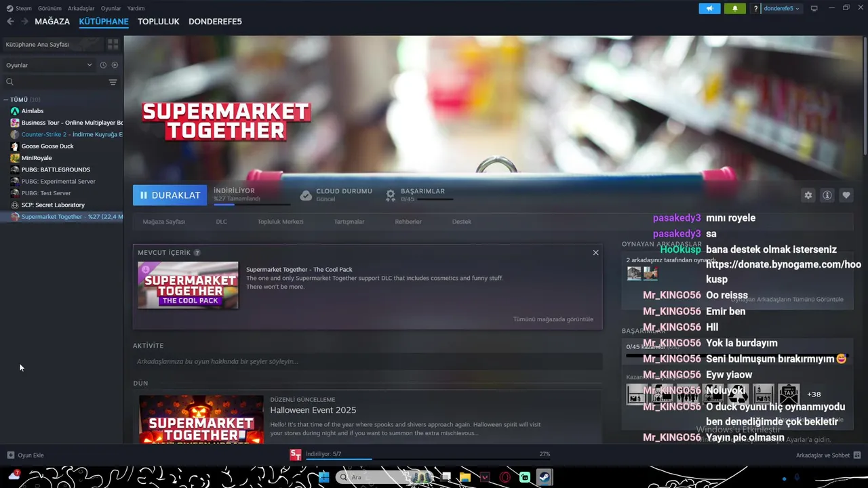
Task: Open the Halloween Event 2025 news thumbnail
Action: 201,420
